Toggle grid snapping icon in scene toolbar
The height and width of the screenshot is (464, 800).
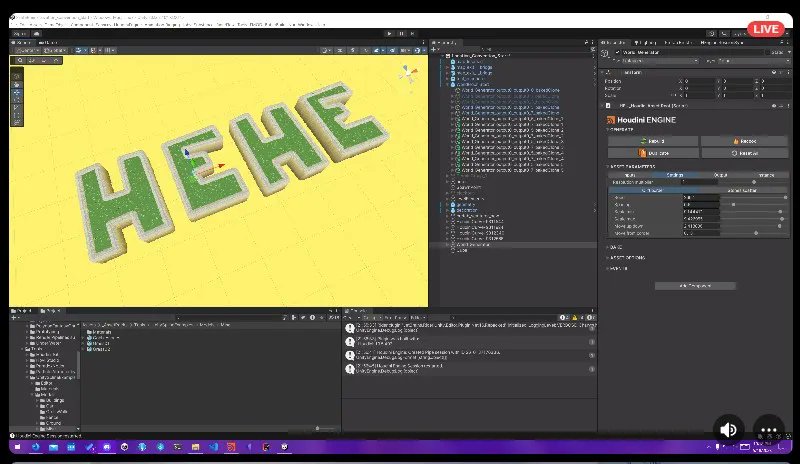95,51
